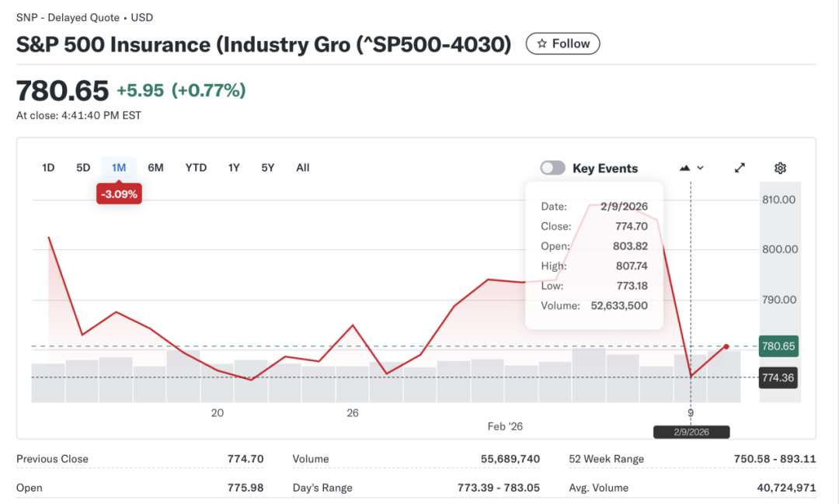Select the 5Y time range
This screenshot has width=839, height=504.
[x=267, y=168]
